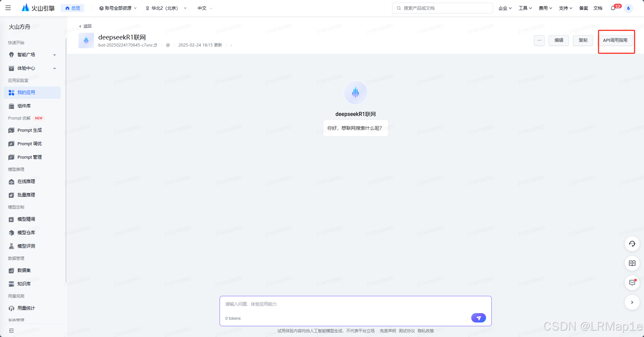Click the 体验中心 icon

tap(11, 68)
